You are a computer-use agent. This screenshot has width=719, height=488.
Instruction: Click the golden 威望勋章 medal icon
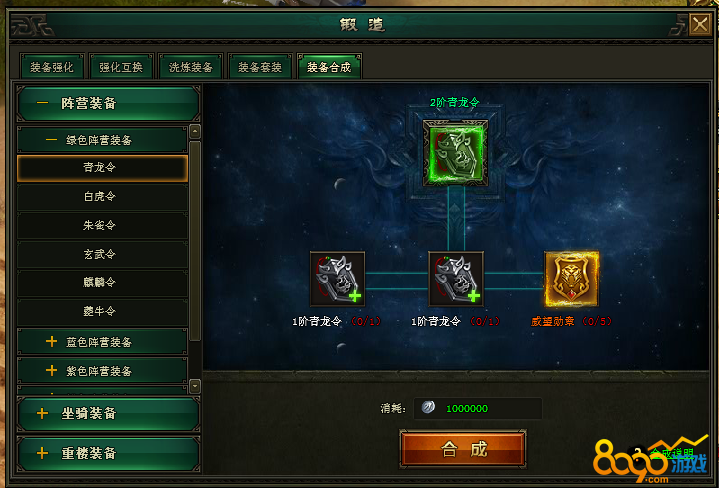[x=571, y=279]
